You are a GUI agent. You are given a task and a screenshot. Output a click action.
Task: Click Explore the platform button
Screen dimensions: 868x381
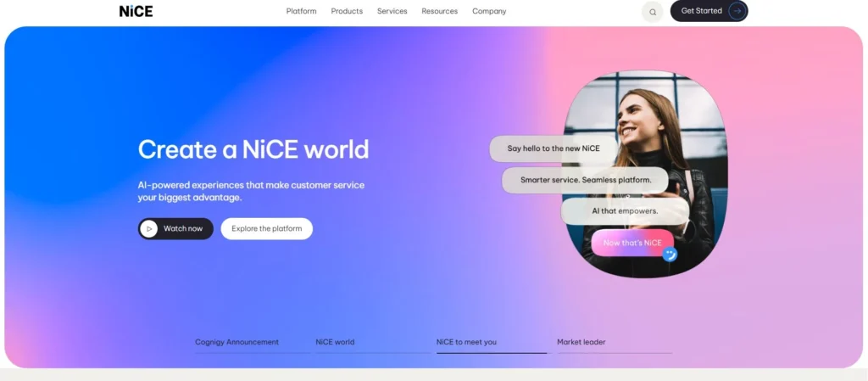pyautogui.click(x=267, y=229)
